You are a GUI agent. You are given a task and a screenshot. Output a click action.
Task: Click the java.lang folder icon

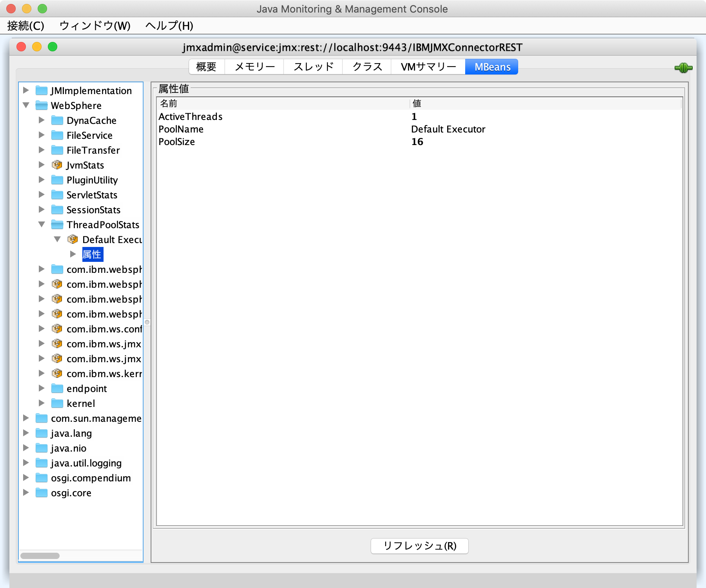[x=42, y=433]
